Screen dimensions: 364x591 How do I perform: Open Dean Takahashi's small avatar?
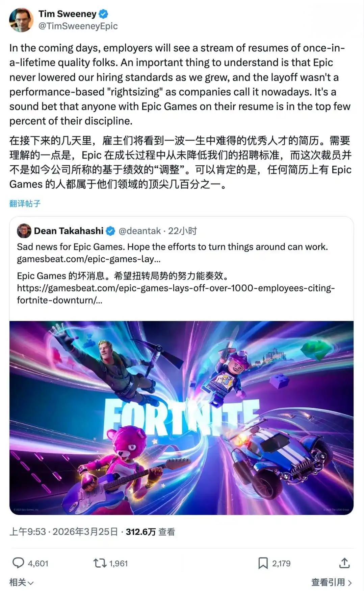(x=24, y=231)
